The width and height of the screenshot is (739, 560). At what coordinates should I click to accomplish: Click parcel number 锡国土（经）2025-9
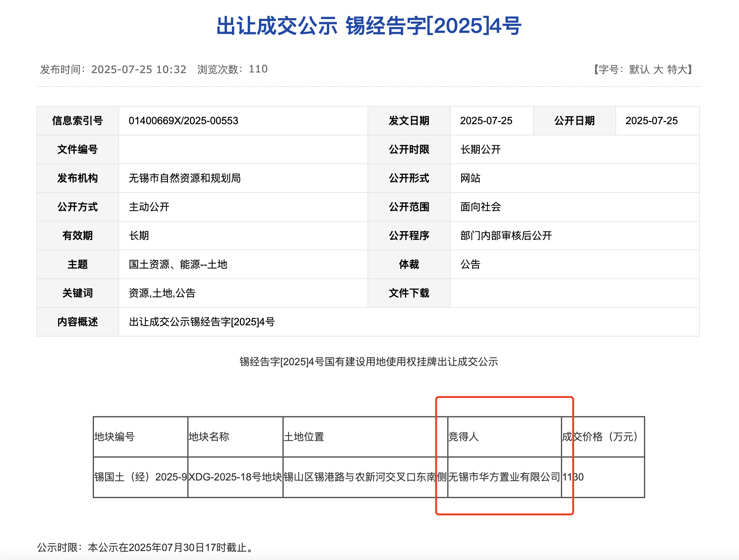140,477
